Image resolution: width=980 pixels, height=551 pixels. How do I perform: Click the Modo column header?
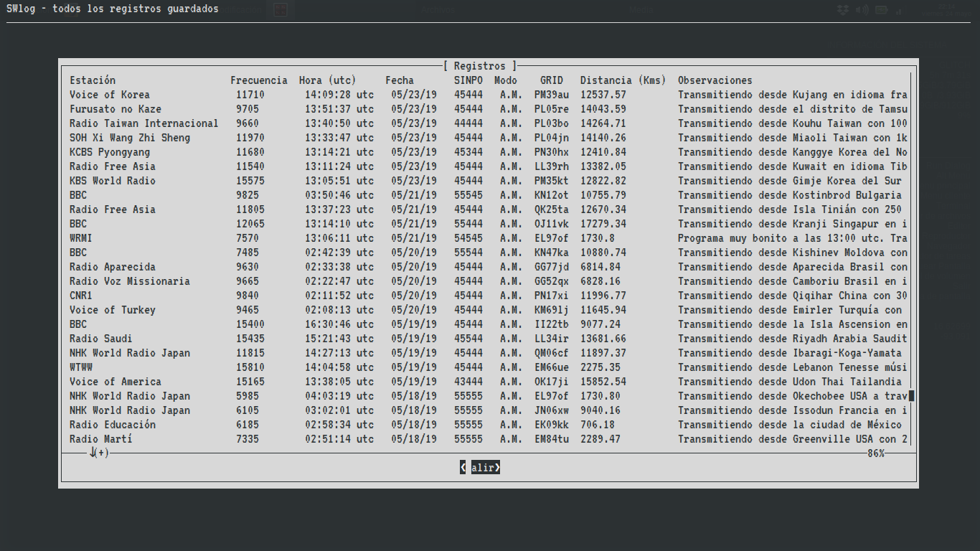pyautogui.click(x=506, y=80)
